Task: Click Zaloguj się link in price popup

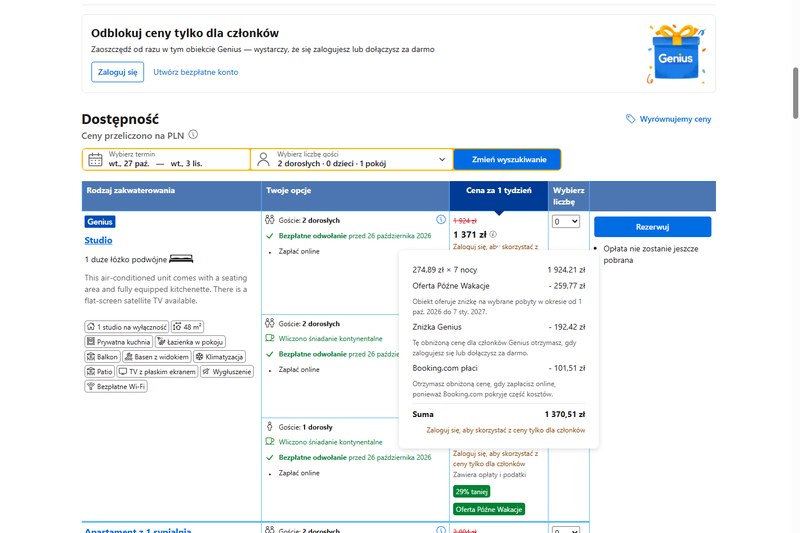Action: coord(506,430)
